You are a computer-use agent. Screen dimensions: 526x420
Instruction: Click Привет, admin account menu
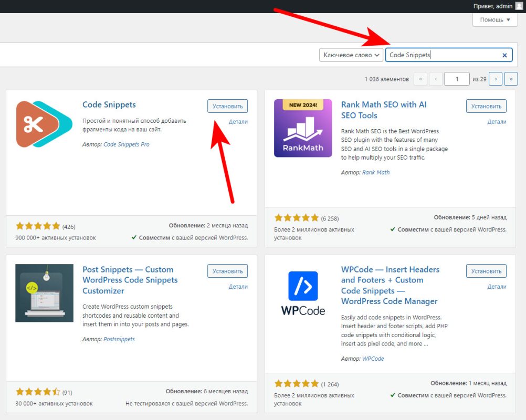tap(498, 6)
